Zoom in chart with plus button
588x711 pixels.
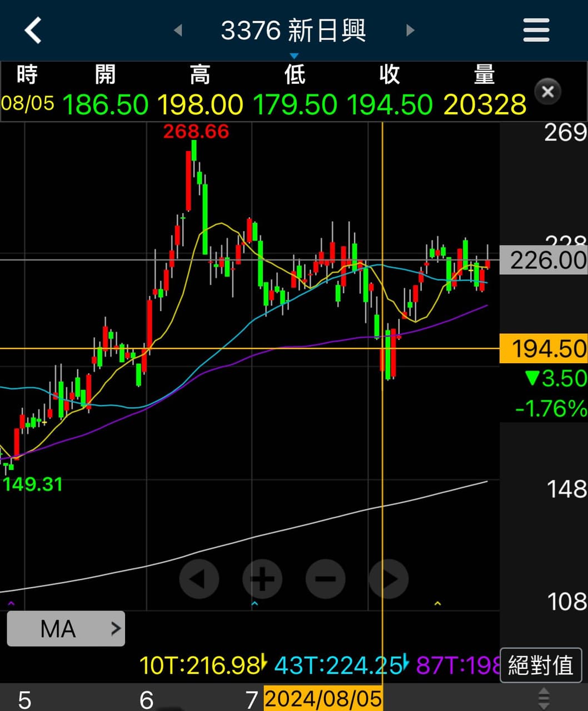point(262,579)
